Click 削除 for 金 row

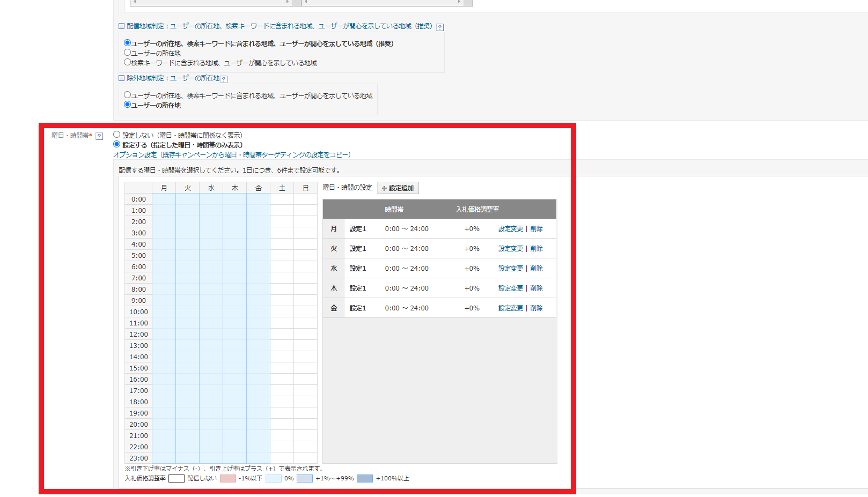coord(536,308)
